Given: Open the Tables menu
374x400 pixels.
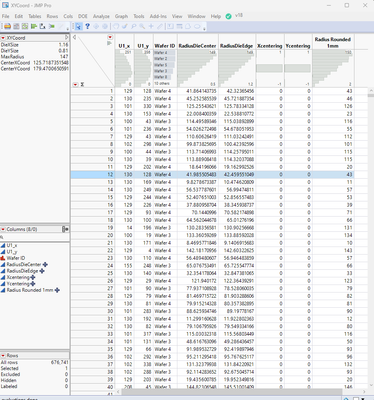Looking at the screenshot, I should click(35, 16).
